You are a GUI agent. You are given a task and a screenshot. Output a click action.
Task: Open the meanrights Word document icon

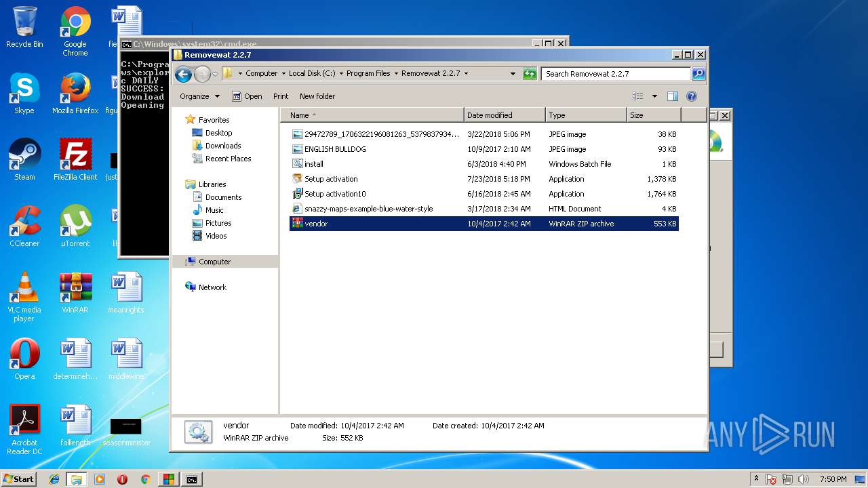[x=126, y=293]
